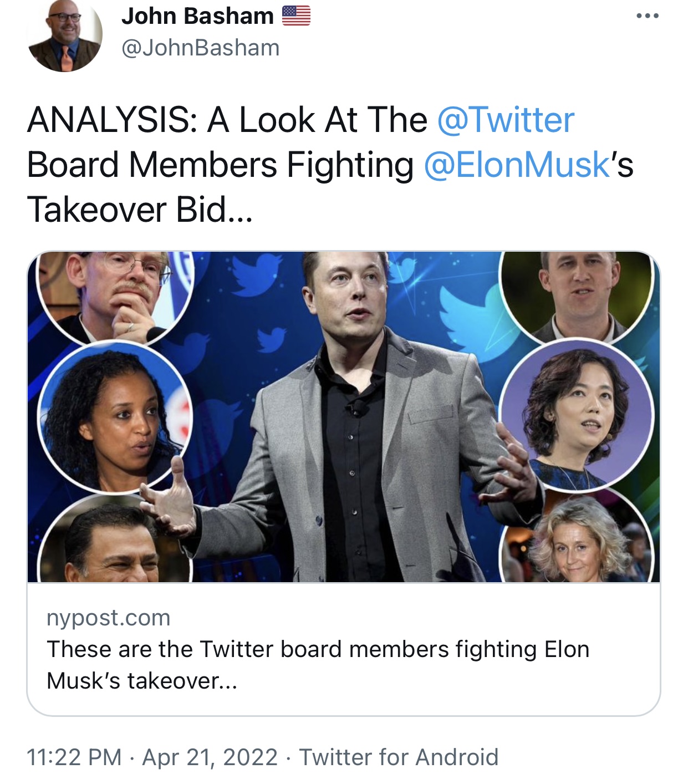This screenshot has width=688, height=784.
Task: Open the @Twitter mention link
Action: tap(505, 120)
